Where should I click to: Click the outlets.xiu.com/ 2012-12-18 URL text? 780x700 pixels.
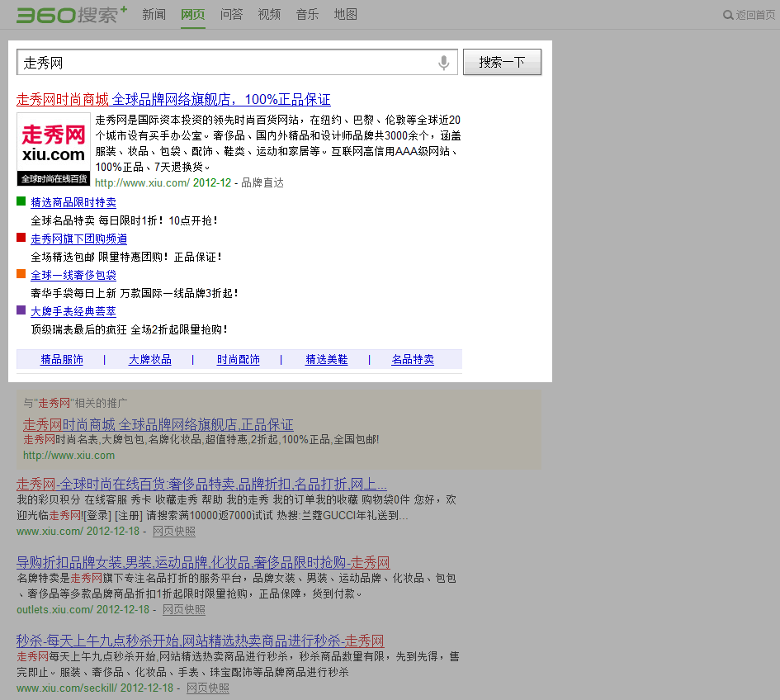[83, 609]
